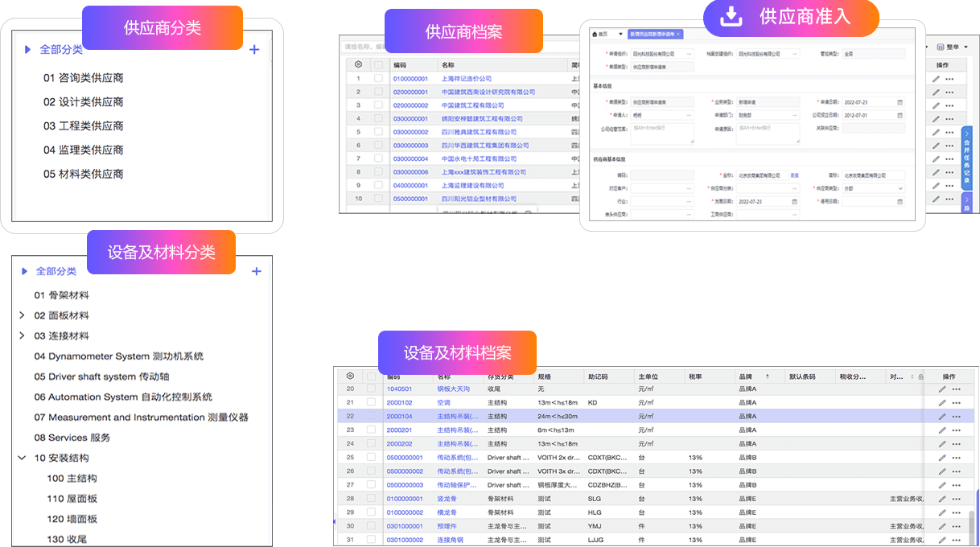The height and width of the screenshot is (547, 980).
Task: Click the plus icon in the equipment and materials category panel
Action: point(256,272)
